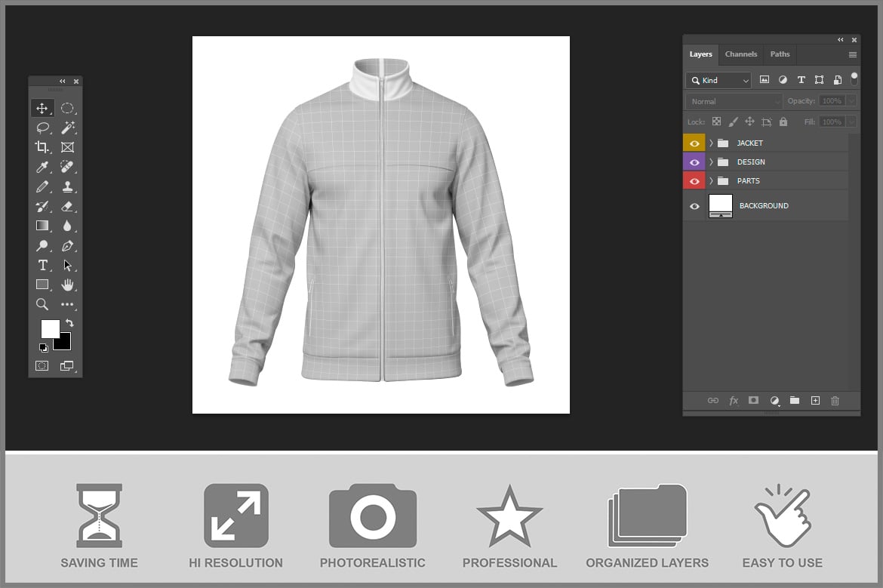Select the Pen tool
The width and height of the screenshot is (883, 588).
(68, 245)
